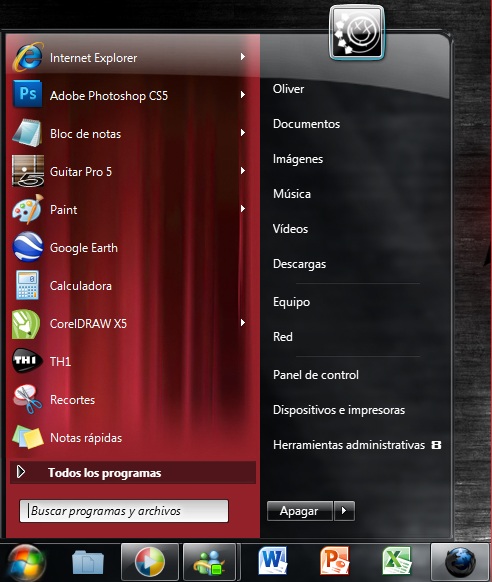The width and height of the screenshot is (492, 582).
Task: Open Windows Live Messenger taskbar icon
Action: click(209, 562)
